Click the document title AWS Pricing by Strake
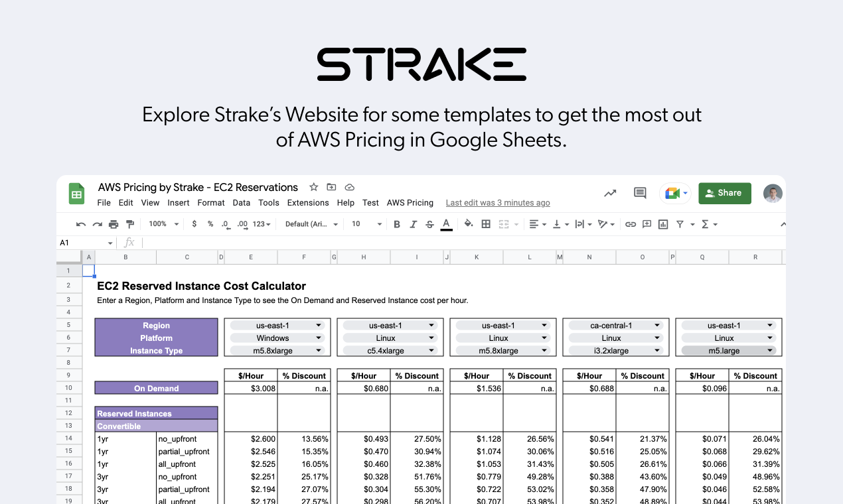Image resolution: width=843 pixels, height=504 pixels. (x=198, y=187)
